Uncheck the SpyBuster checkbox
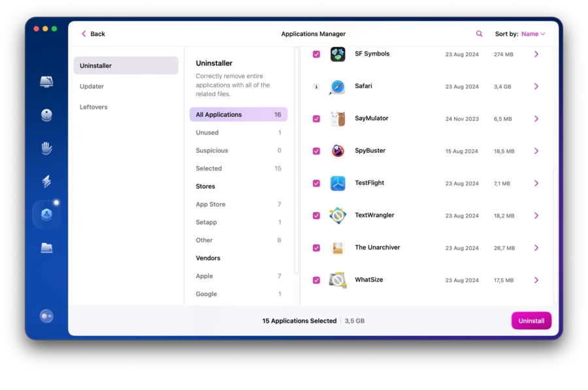588x390 pixels. coord(316,151)
